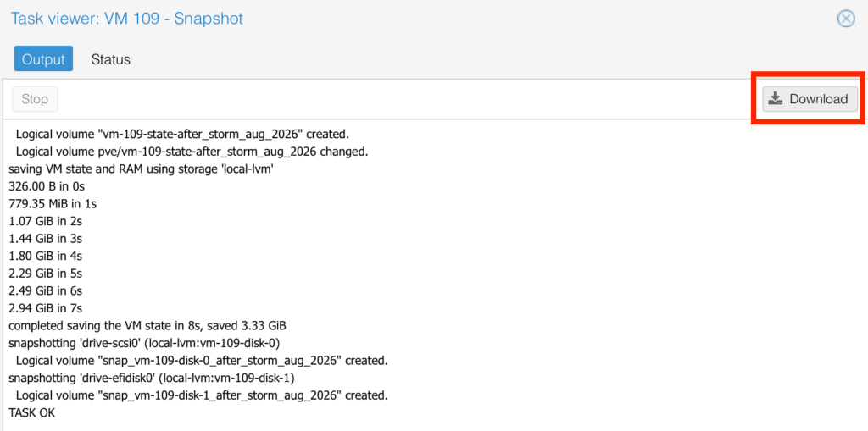Screen dimensions: 868x431
Task: Click 'completed saving the VM state' line
Action: click(x=147, y=325)
